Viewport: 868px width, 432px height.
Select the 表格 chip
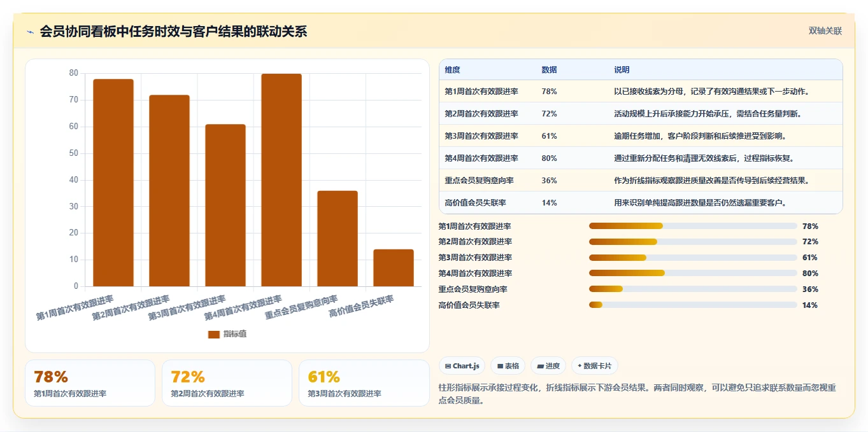(x=508, y=366)
